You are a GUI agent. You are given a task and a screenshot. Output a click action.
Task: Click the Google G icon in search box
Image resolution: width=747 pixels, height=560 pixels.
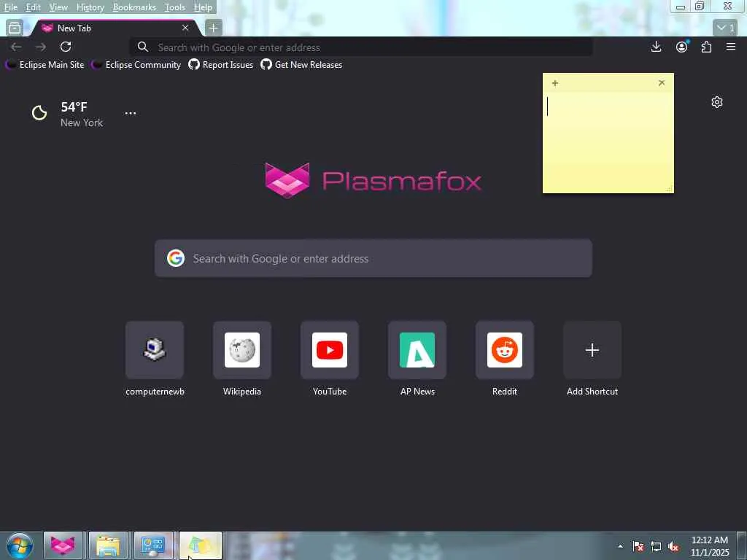point(176,258)
